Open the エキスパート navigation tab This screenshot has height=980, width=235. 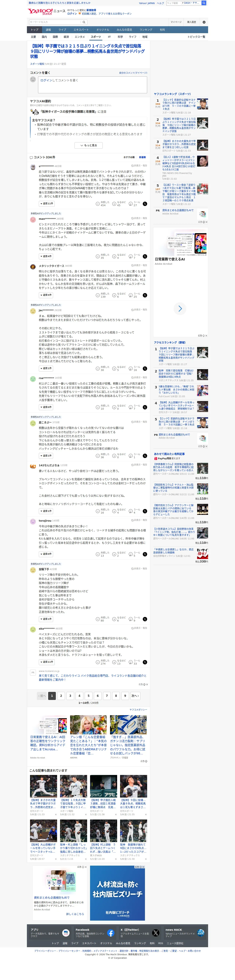pos(81,30)
